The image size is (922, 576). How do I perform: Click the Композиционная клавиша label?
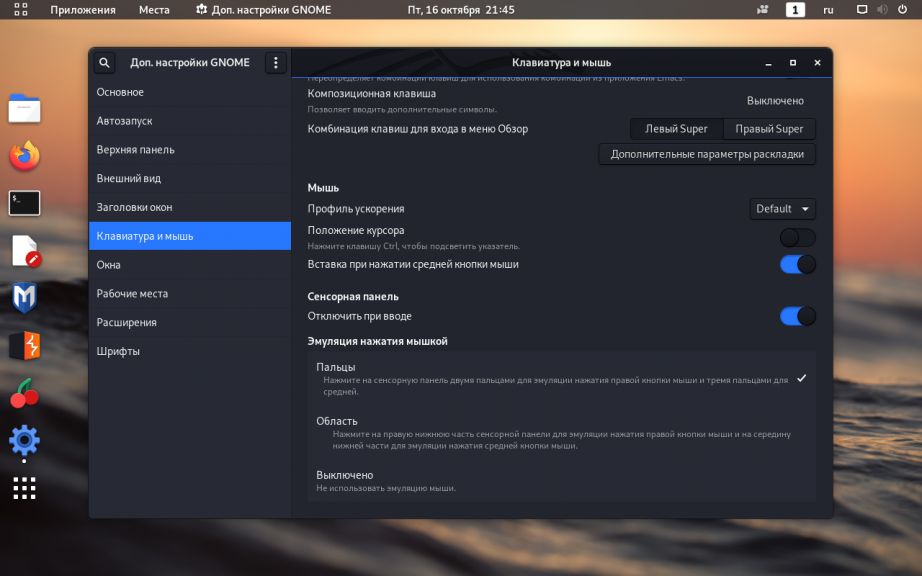(372, 93)
